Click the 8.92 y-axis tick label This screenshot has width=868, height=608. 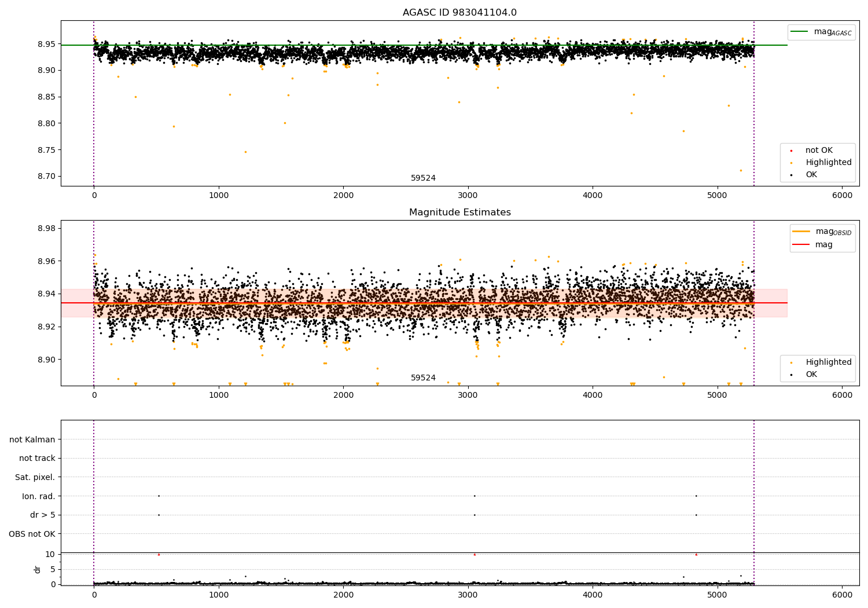pyautogui.click(x=46, y=327)
